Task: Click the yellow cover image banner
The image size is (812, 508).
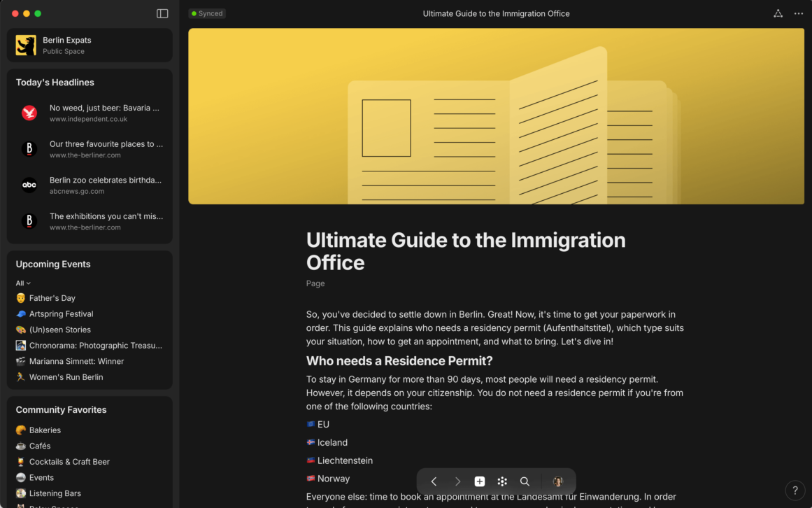Action: click(x=496, y=116)
